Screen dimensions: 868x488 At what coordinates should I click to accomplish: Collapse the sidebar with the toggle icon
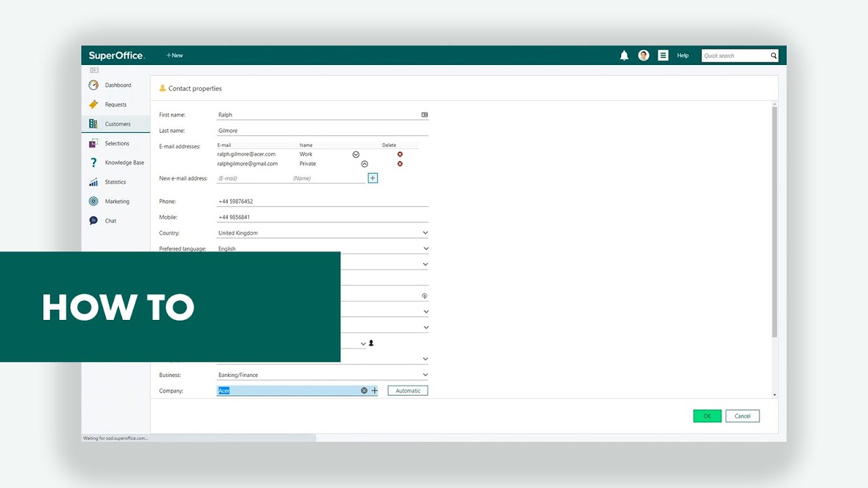[94, 70]
